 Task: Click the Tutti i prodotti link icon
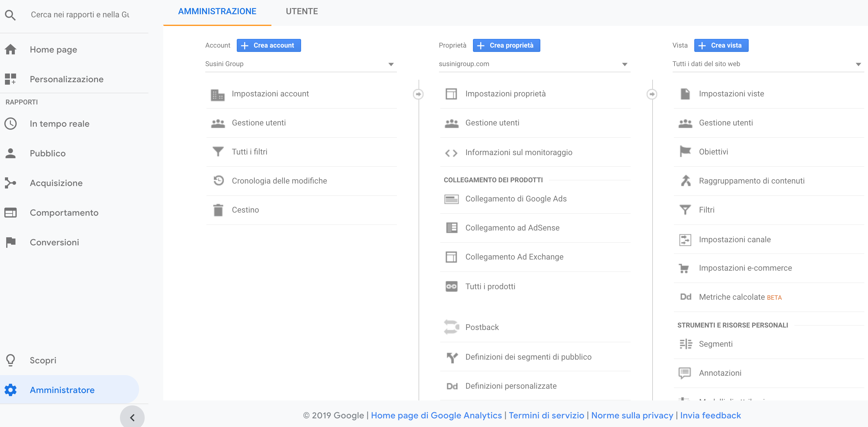click(x=451, y=286)
